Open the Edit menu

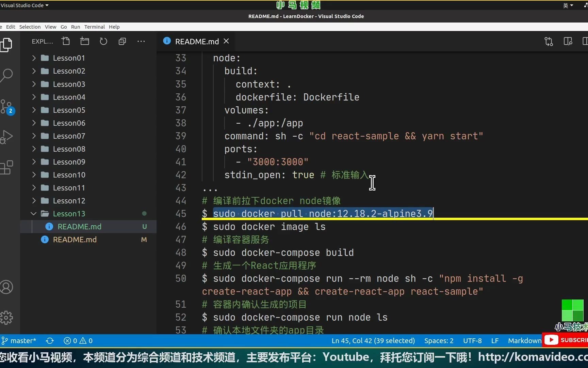tap(11, 27)
